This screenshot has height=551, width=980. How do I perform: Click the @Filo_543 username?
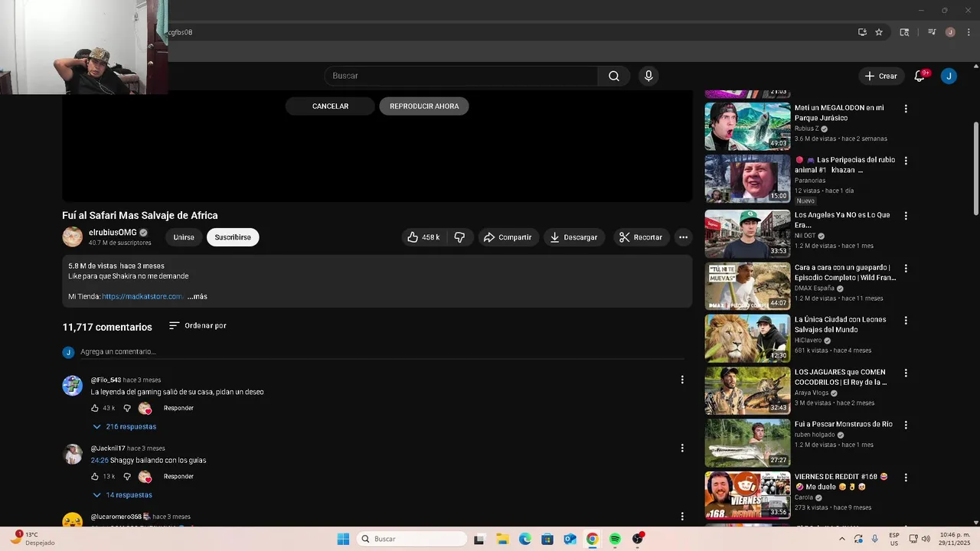(106, 380)
